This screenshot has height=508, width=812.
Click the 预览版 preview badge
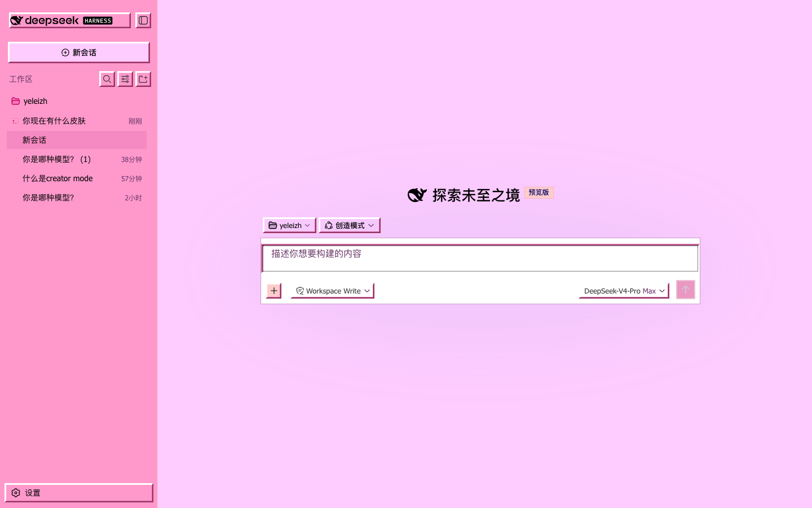coord(539,192)
